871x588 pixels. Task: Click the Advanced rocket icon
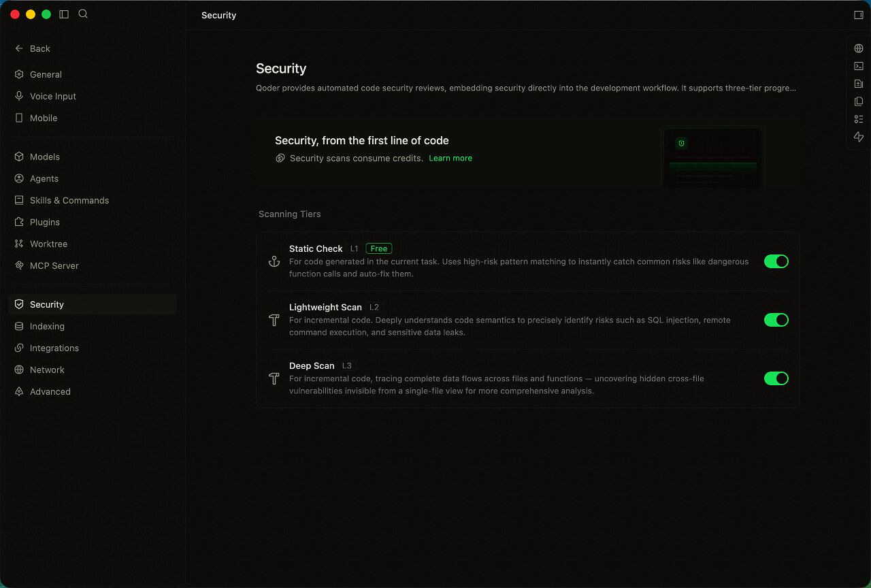pyautogui.click(x=19, y=391)
